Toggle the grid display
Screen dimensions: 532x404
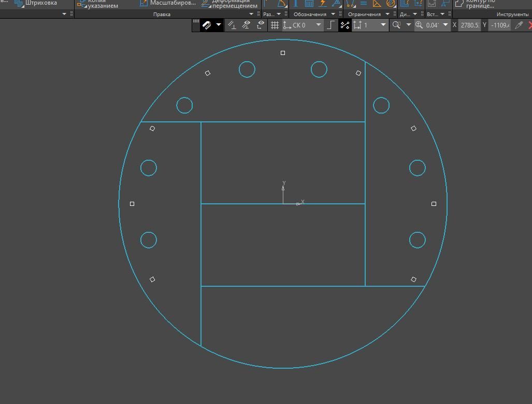pos(275,25)
